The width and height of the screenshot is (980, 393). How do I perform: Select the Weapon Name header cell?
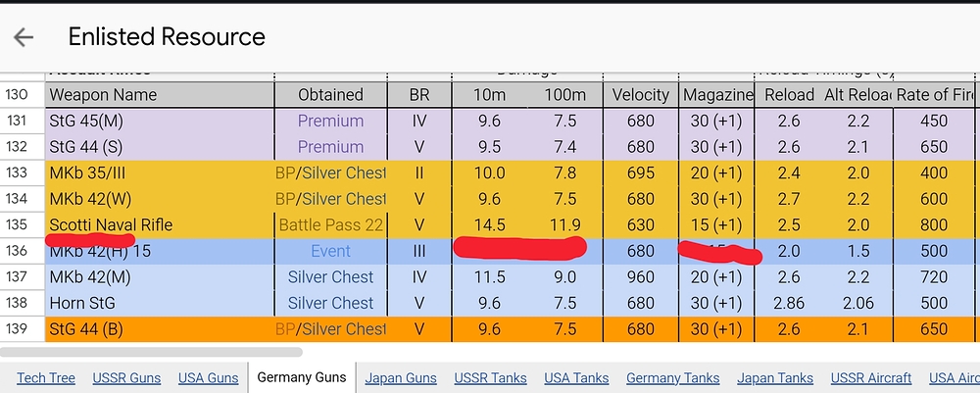tap(160, 95)
